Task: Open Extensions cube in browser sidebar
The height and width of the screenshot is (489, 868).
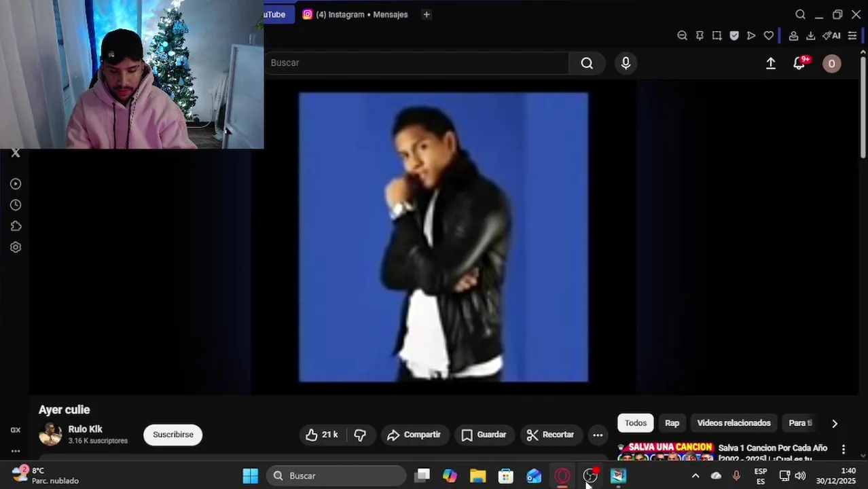Action: 16,226
